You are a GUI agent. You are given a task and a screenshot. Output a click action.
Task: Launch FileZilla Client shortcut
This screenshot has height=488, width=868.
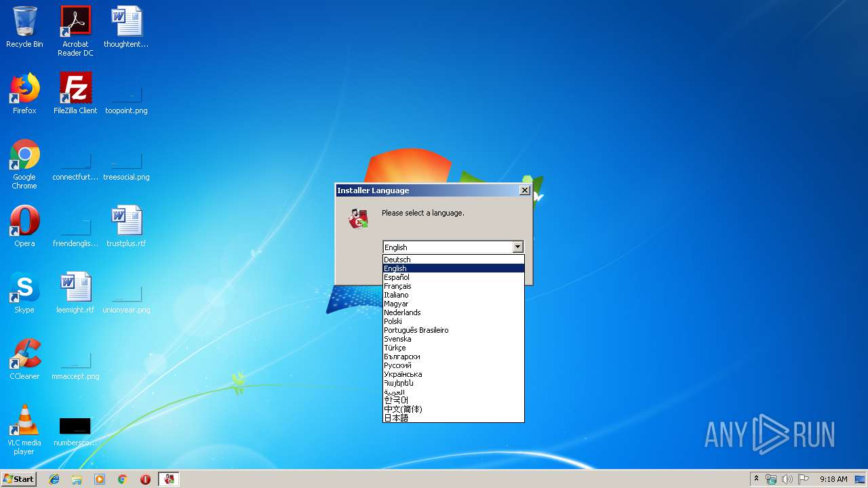[75, 94]
